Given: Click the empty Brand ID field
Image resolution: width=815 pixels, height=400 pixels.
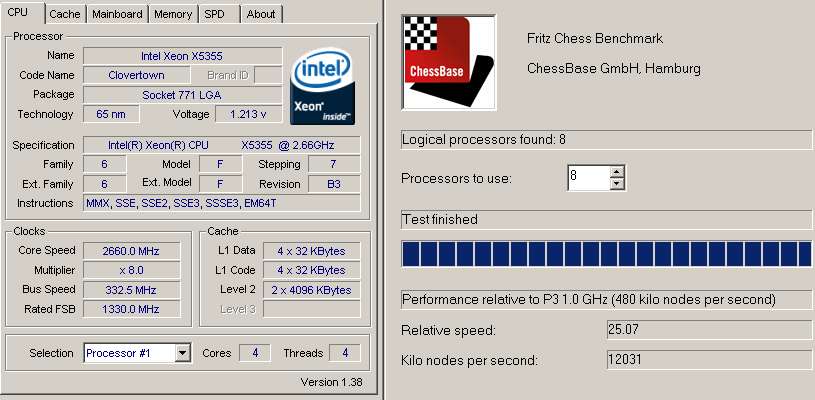Looking at the screenshot, I should point(268,75).
